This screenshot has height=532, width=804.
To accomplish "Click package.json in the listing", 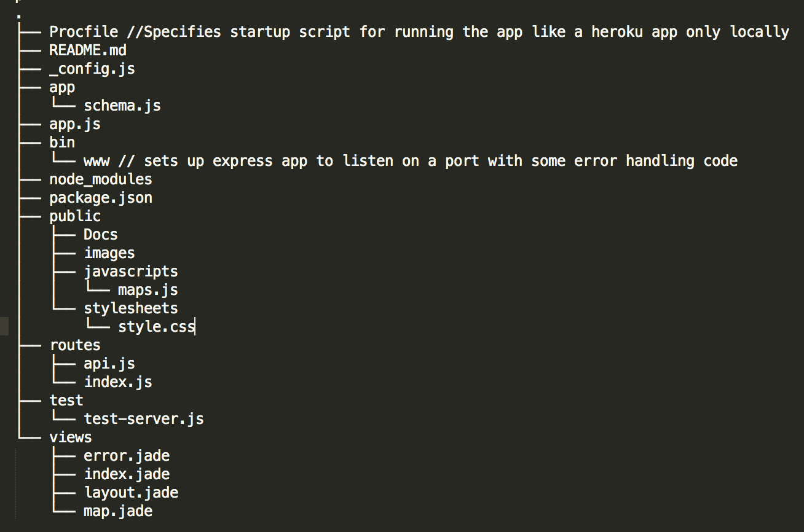I will [x=100, y=198].
